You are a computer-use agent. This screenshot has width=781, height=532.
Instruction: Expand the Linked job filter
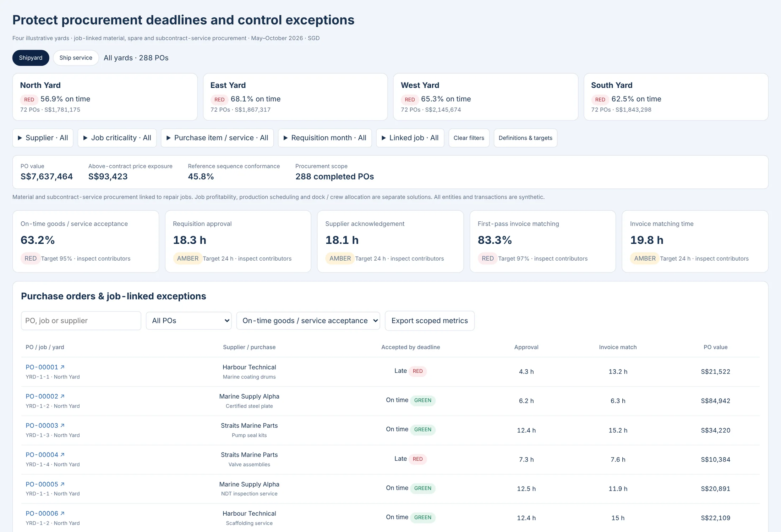(410, 138)
